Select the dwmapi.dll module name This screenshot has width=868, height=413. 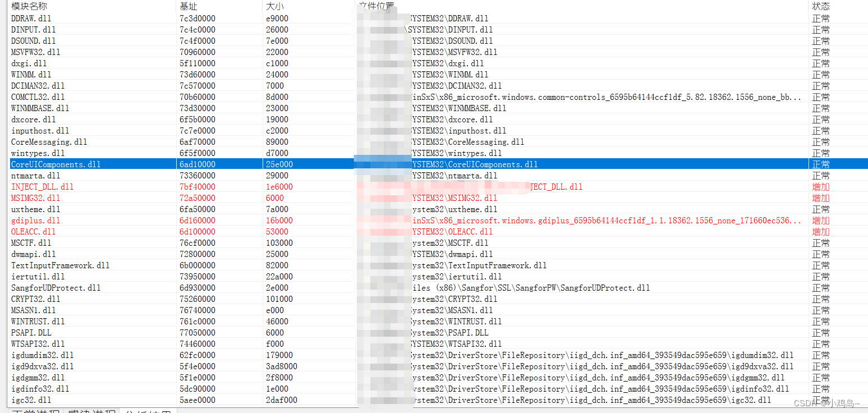(33, 254)
